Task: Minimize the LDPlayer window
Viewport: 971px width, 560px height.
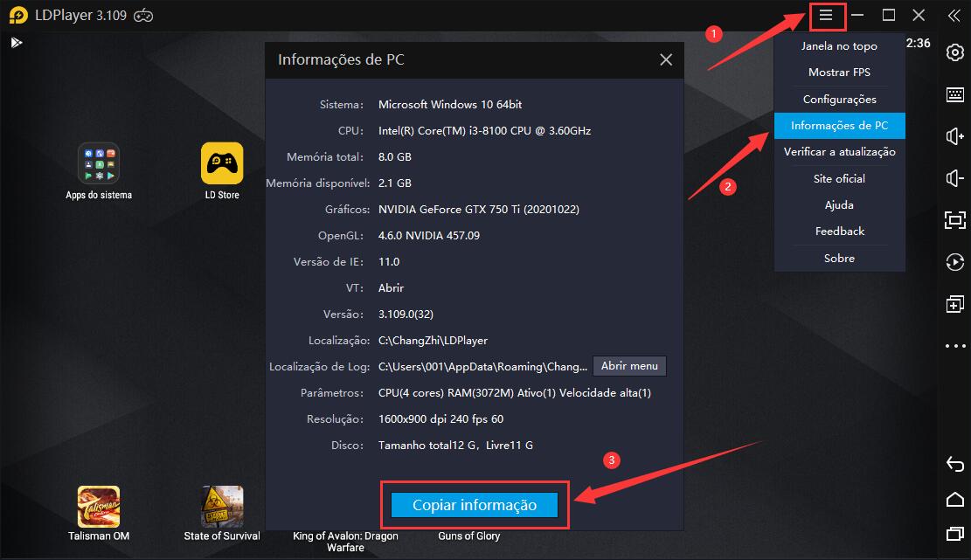Action: pyautogui.click(x=857, y=16)
